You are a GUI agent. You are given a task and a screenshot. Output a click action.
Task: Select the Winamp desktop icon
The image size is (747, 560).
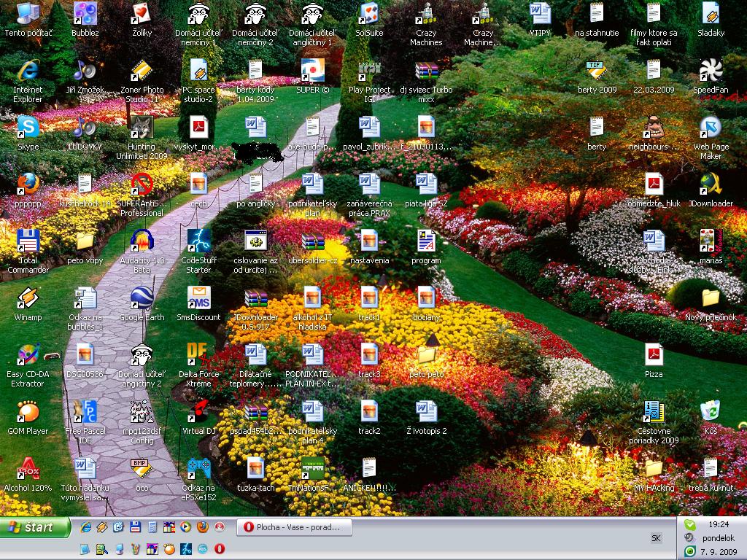(x=28, y=297)
